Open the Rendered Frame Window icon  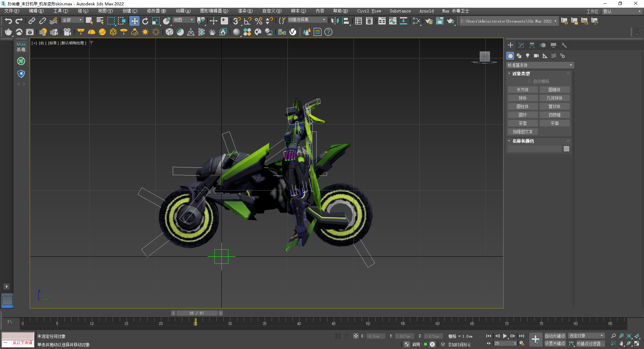tap(440, 21)
